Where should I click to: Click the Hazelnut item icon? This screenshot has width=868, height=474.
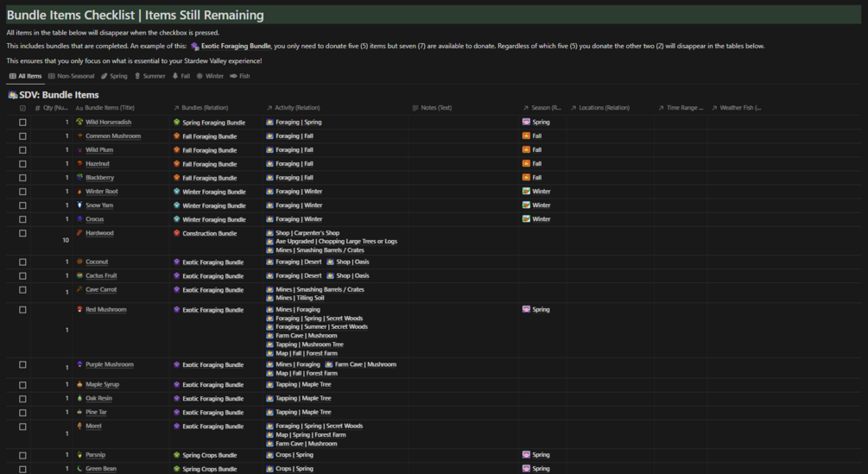pyautogui.click(x=79, y=164)
